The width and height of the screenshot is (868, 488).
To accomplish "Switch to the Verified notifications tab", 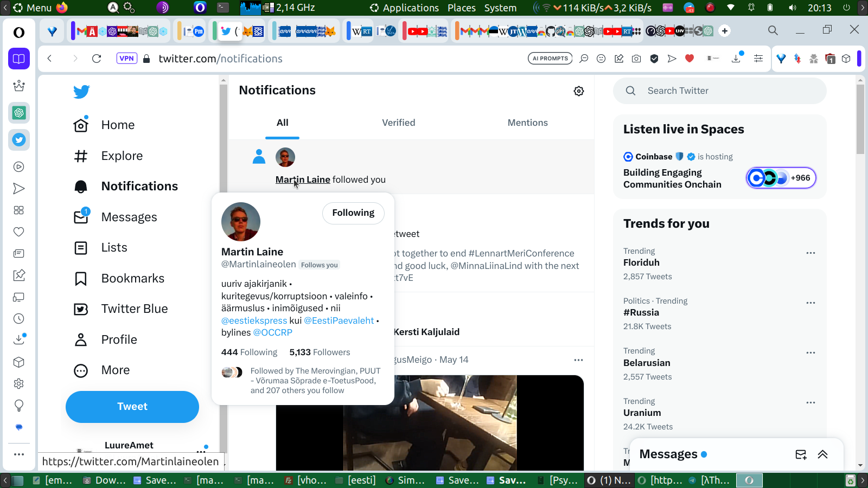I will (398, 123).
